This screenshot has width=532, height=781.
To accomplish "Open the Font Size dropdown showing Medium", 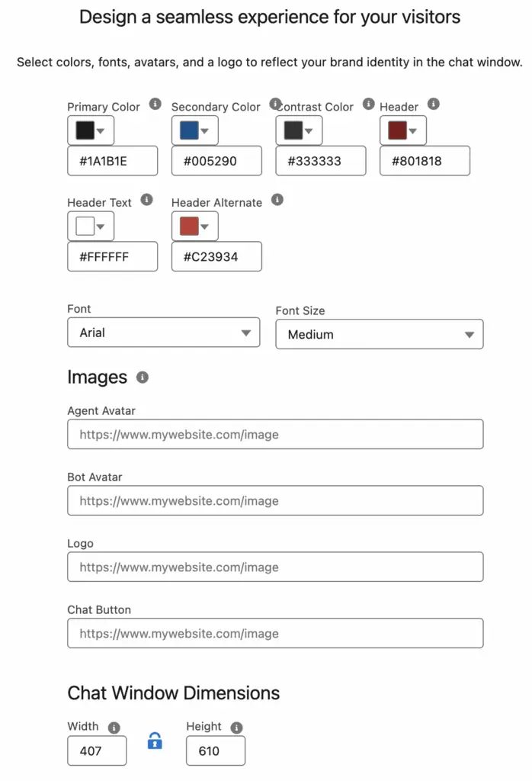I will [x=380, y=334].
